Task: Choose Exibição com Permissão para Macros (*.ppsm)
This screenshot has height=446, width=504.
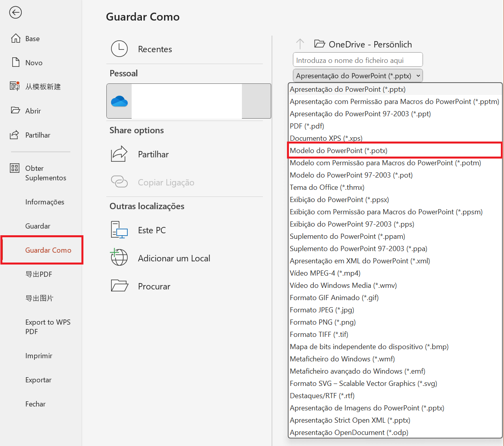Action: tap(395, 212)
